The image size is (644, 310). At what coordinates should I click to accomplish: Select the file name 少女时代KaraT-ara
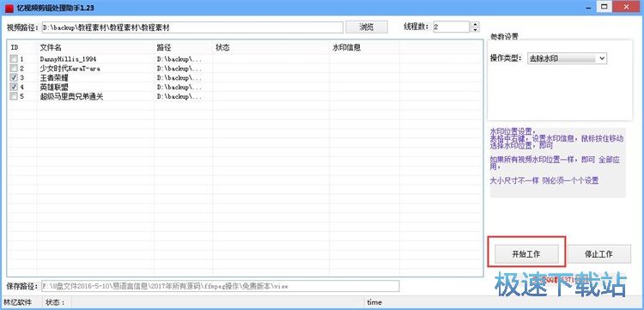point(70,69)
